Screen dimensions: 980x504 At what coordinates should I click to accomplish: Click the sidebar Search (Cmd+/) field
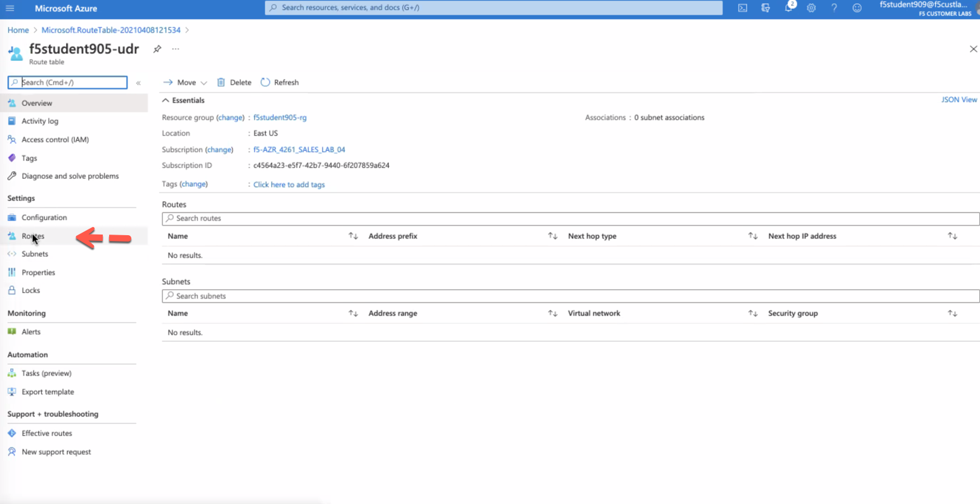click(67, 82)
